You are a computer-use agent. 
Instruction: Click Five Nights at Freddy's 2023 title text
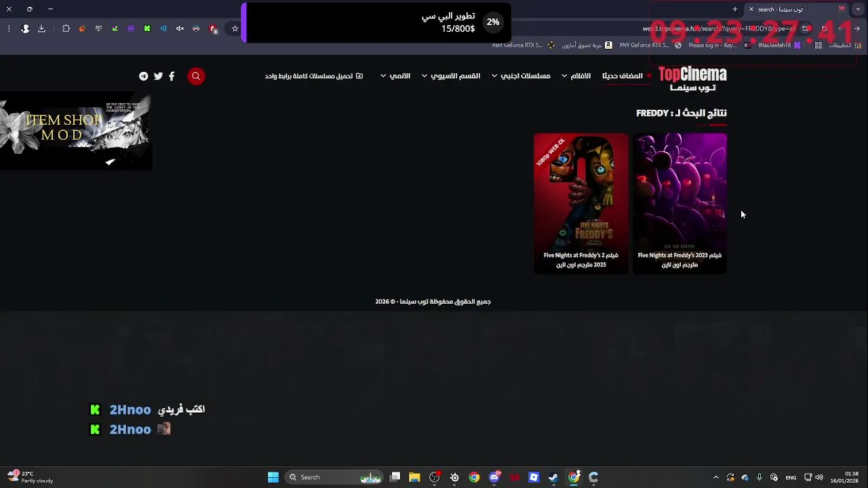[679, 260]
